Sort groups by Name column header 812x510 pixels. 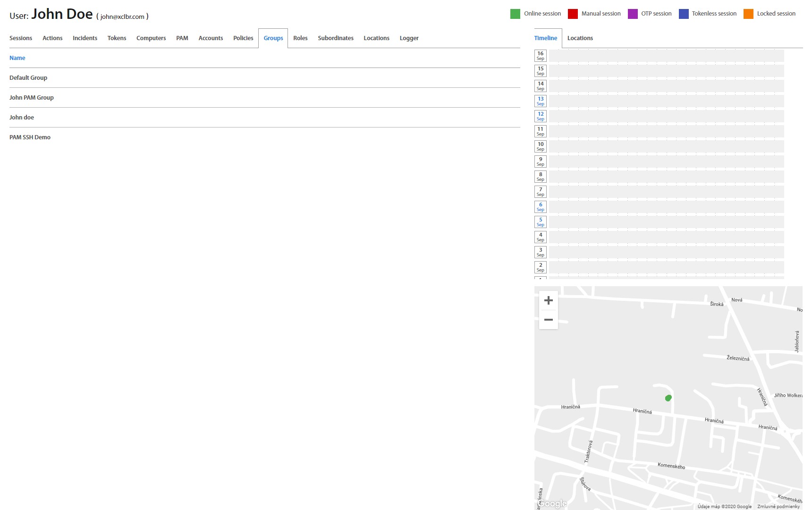[17, 58]
